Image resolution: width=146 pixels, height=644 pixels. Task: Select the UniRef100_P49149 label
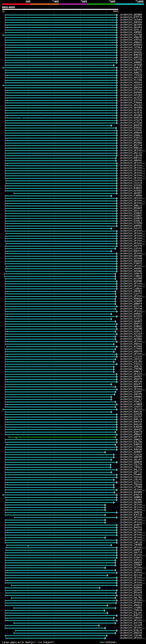tap(131, 477)
